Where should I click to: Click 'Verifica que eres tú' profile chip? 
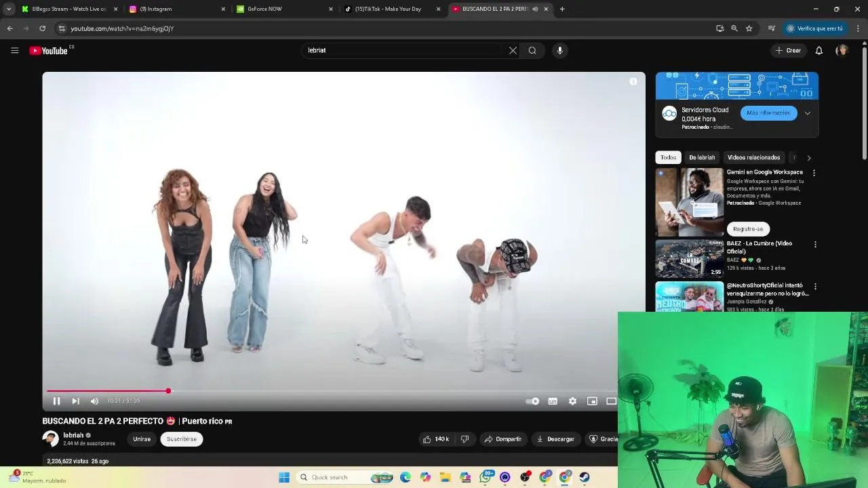pyautogui.click(x=814, y=28)
